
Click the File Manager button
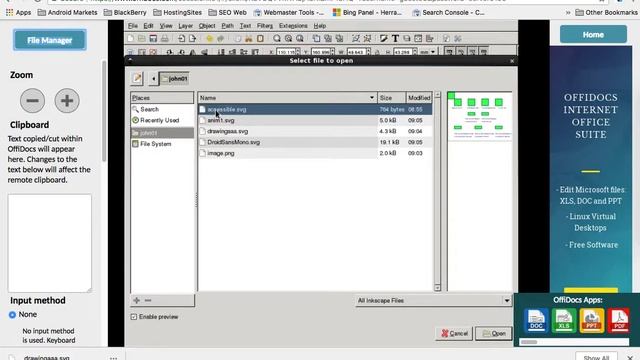[50, 40]
